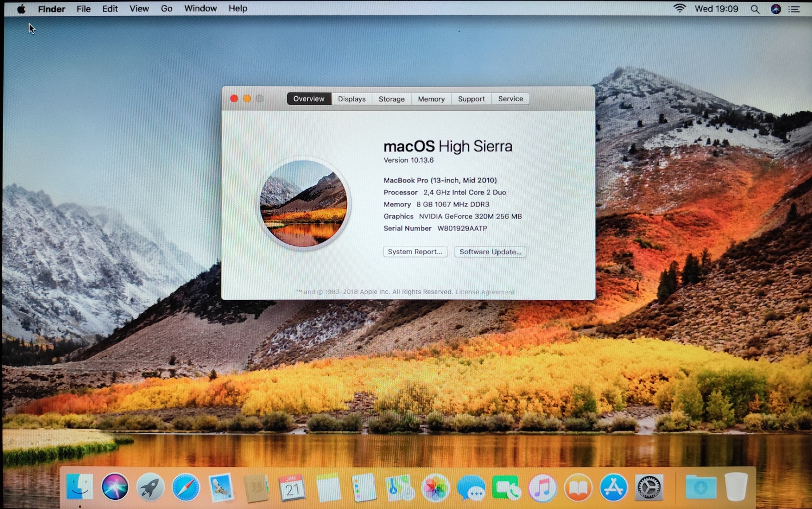Switch to the Storage tab
812x509 pixels.
[x=392, y=99]
